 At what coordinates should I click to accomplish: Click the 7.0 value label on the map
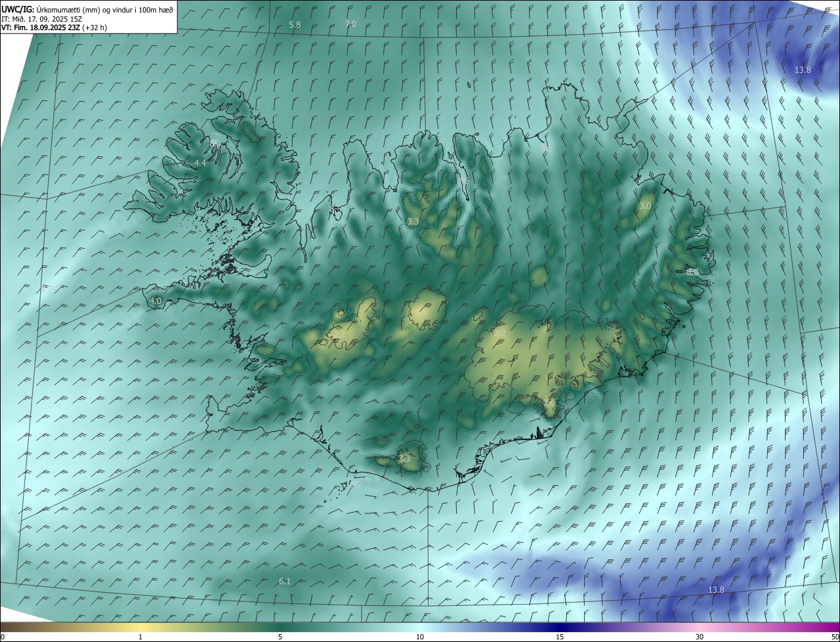350,24
